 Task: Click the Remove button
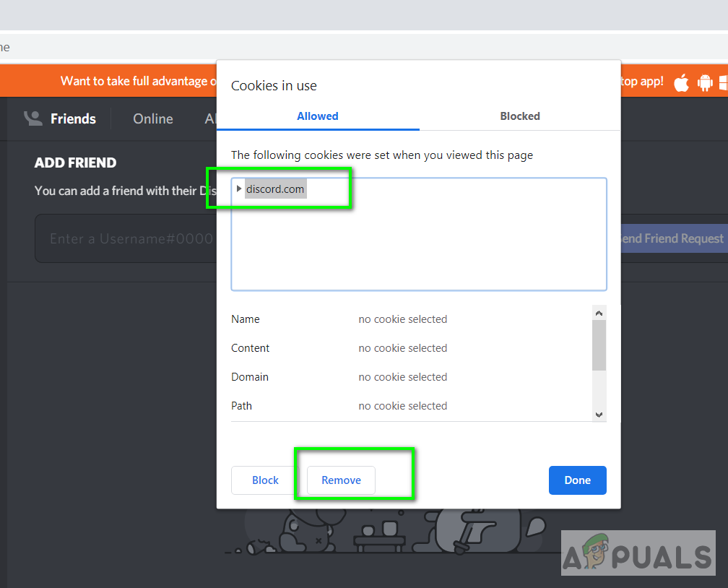(341, 480)
